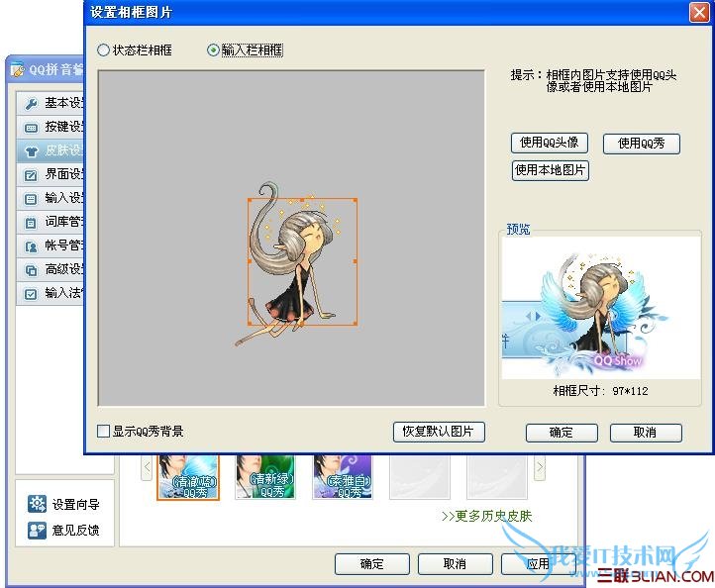Confirm with 确定 in the 设置相框图片 dialog
The height and width of the screenshot is (588, 715).
point(562,433)
